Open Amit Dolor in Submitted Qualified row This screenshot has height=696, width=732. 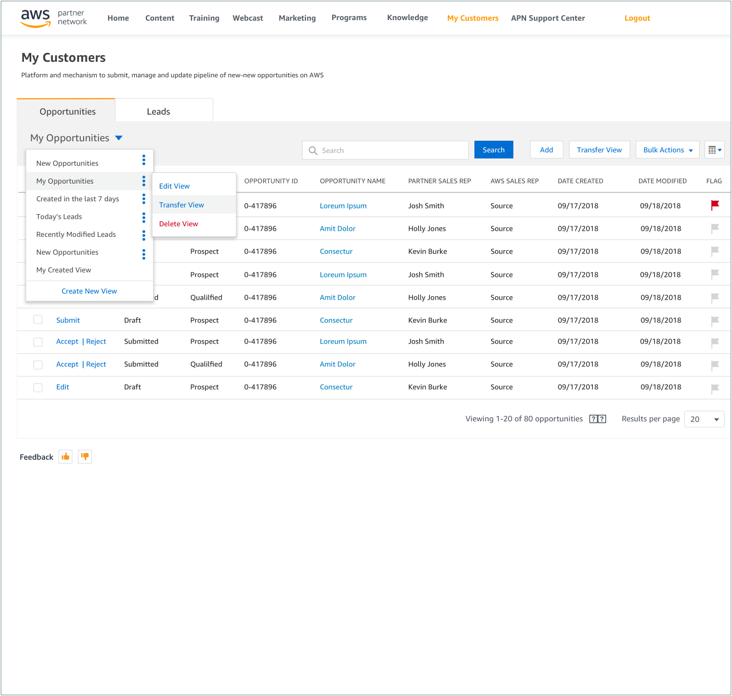click(338, 364)
